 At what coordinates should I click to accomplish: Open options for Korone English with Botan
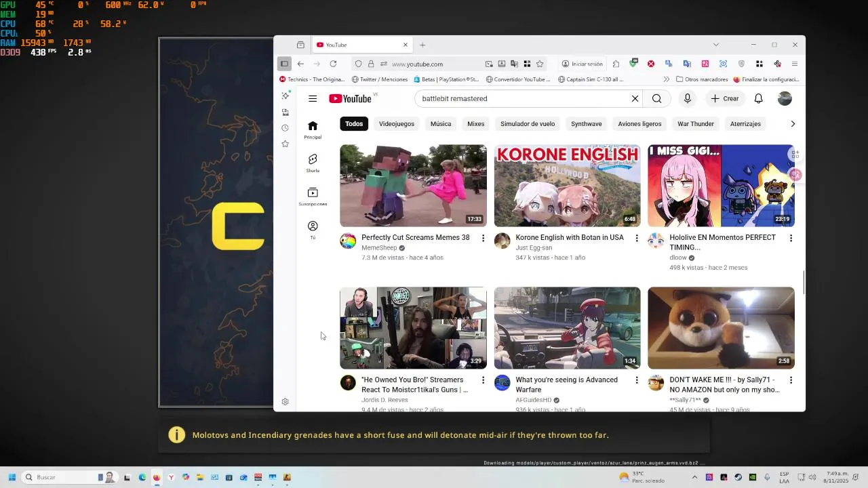[636, 238]
